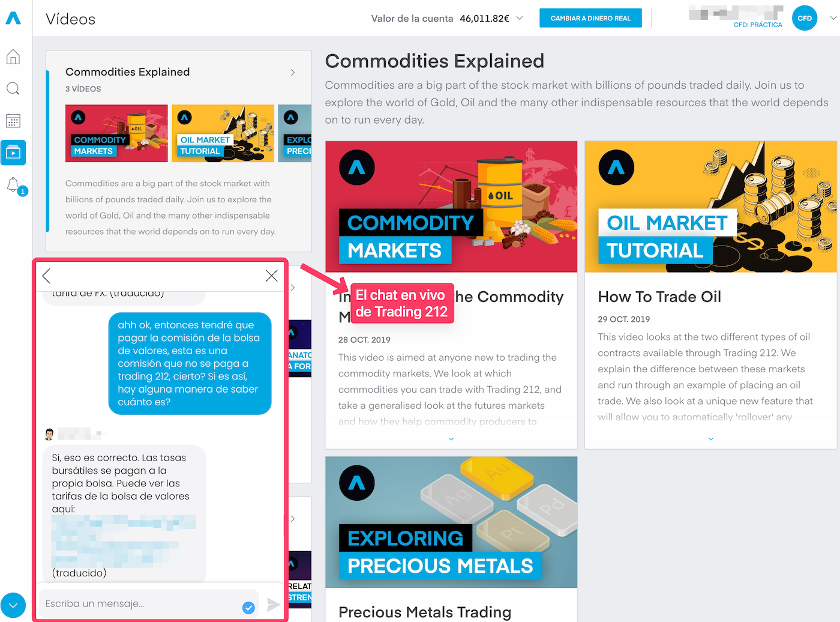Screen dimensions: 840x622
Task: Click the CFD account avatar
Action: pyautogui.click(x=805, y=18)
